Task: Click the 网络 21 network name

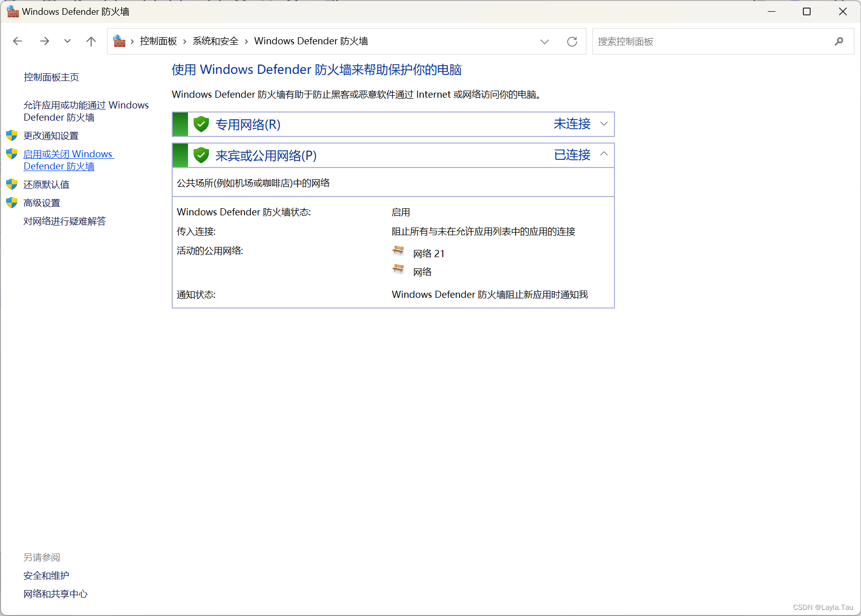Action: [429, 254]
